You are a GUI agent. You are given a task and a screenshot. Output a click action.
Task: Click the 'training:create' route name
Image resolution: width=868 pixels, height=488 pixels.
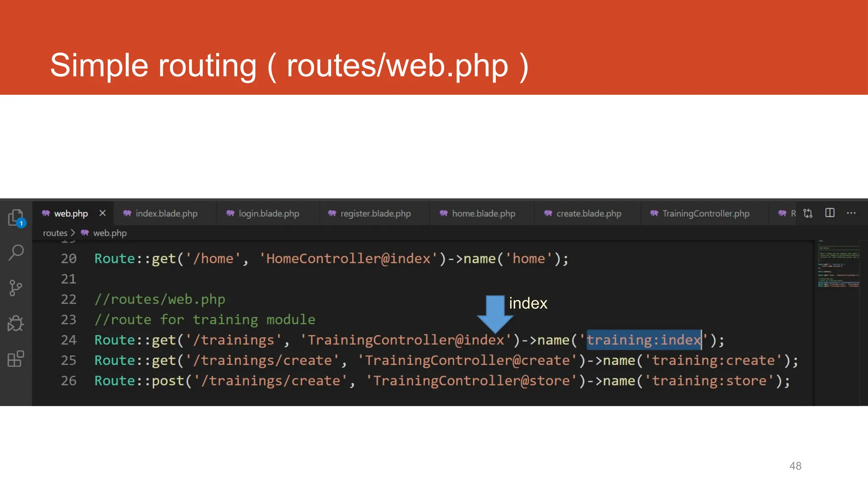tap(714, 360)
